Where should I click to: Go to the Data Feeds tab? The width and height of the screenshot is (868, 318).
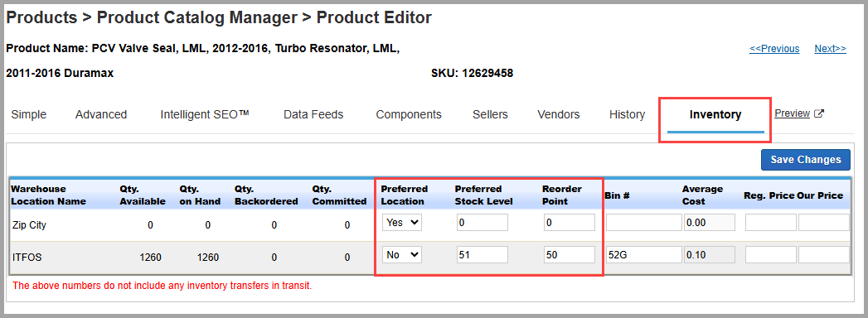[x=313, y=114]
